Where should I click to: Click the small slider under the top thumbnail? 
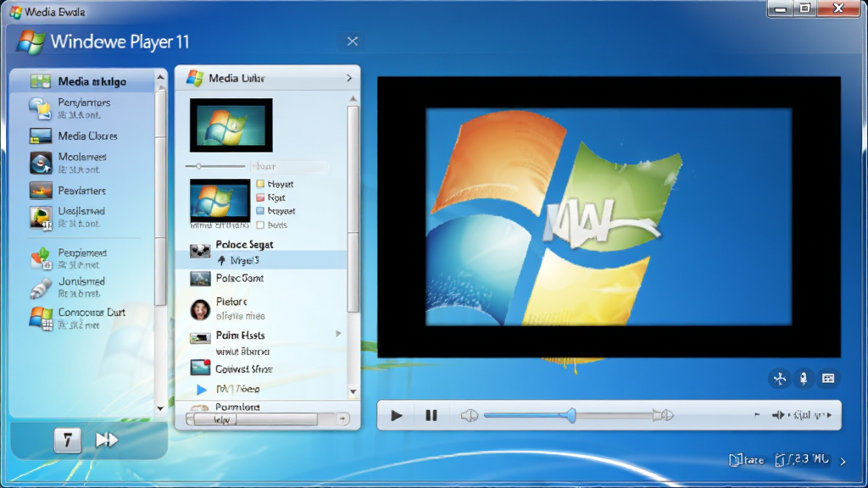(215, 166)
